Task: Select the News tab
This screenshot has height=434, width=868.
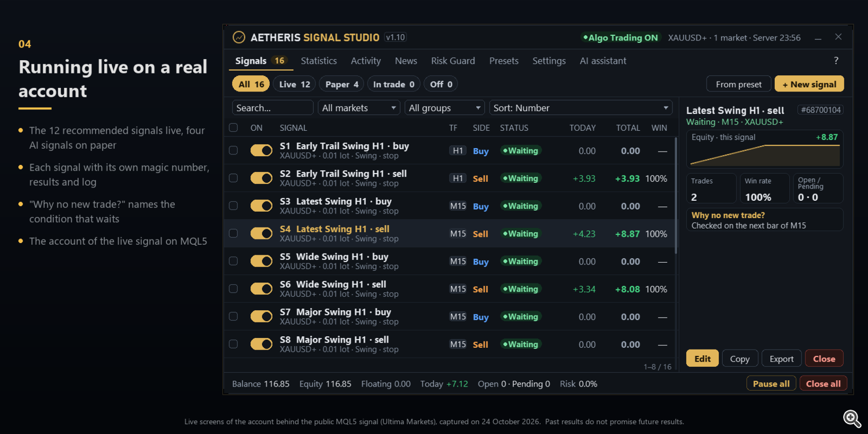Action: pyautogui.click(x=406, y=61)
